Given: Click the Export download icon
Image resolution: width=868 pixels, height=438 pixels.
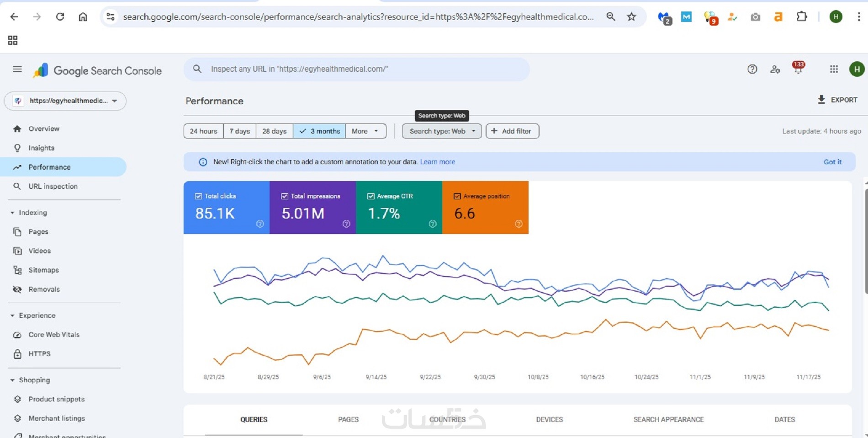Looking at the screenshot, I should click(821, 100).
